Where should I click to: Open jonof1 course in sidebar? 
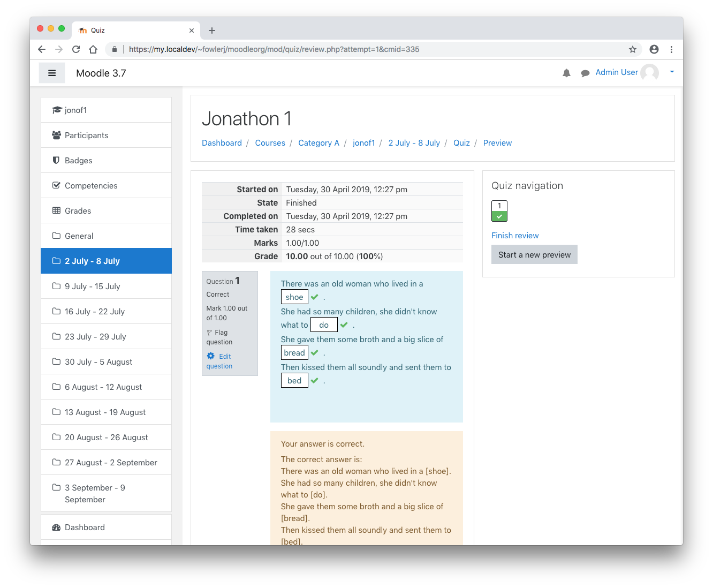click(106, 110)
